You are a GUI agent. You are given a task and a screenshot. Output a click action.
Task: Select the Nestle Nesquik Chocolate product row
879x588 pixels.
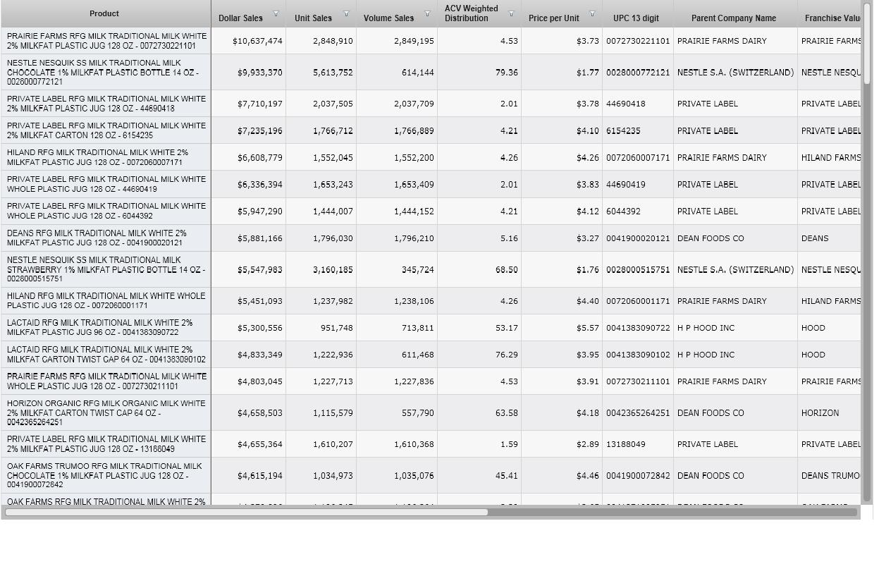(x=106, y=72)
